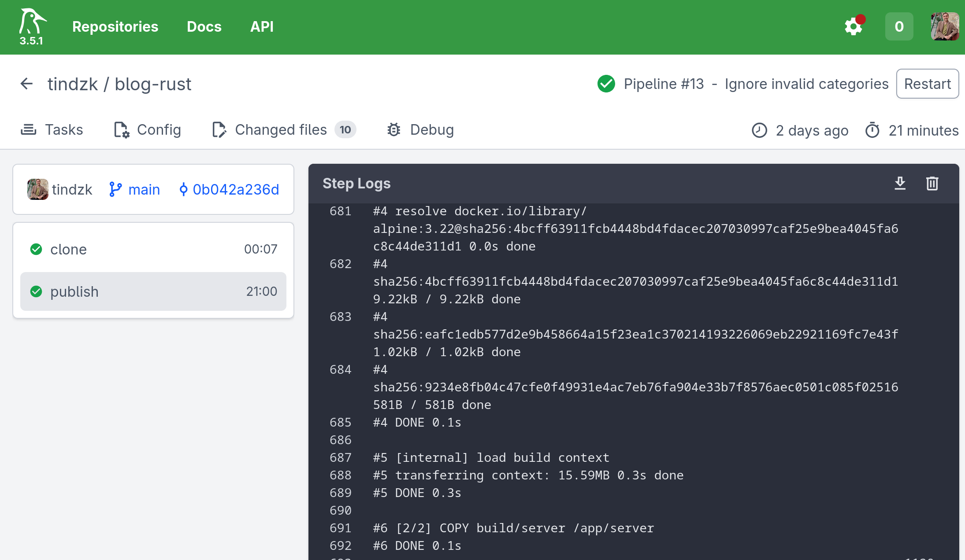
Task: Open Repositories in top navigation
Action: 115,26
